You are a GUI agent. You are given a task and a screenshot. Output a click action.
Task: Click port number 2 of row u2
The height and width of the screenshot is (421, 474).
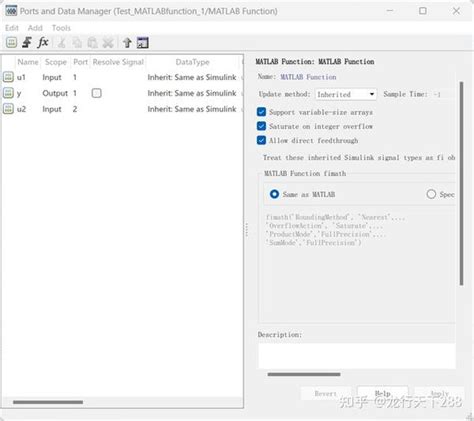coord(75,109)
